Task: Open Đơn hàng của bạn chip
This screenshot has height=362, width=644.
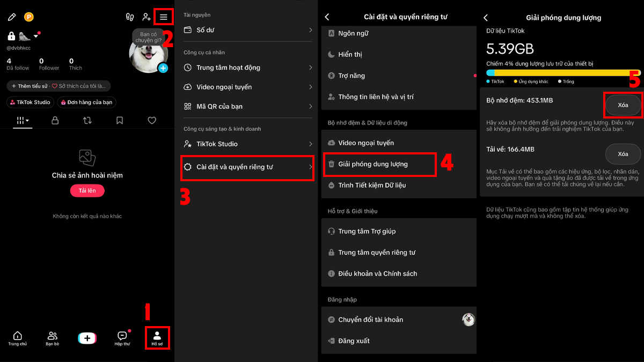Action: point(87,102)
